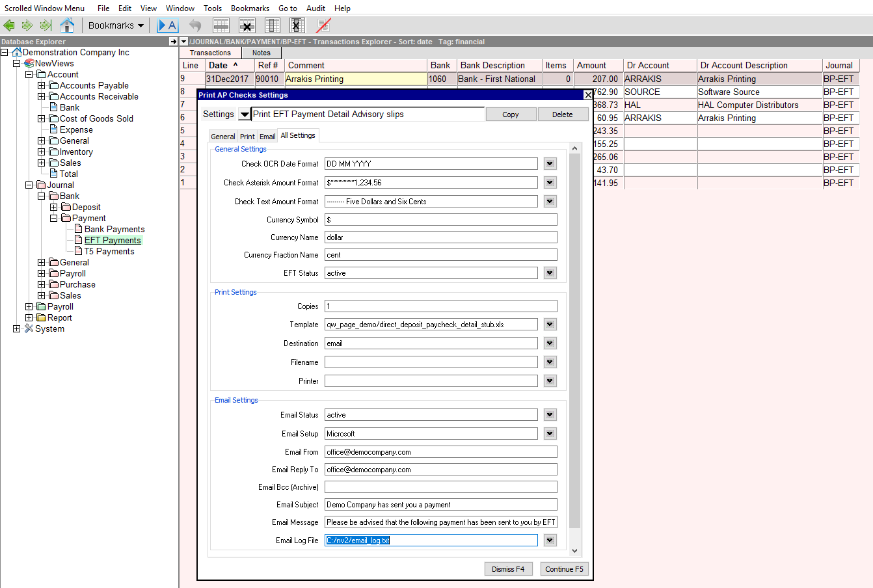The image size is (873, 588).
Task: Collapse the Payment tree node
Action: pyautogui.click(x=54, y=219)
